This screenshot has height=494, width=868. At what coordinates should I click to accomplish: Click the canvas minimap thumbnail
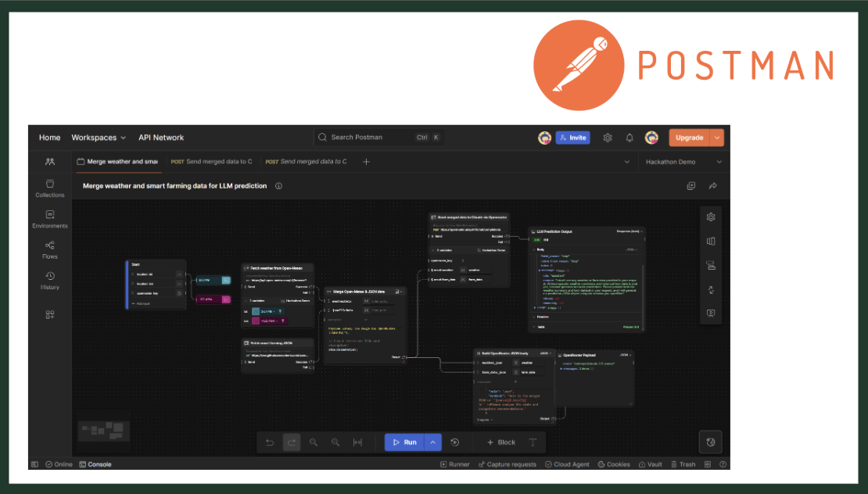tap(104, 430)
